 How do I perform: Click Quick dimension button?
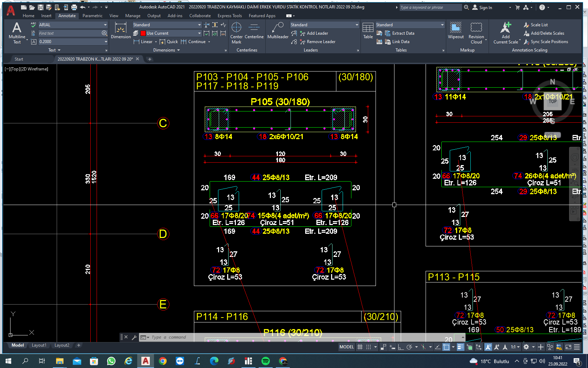click(169, 42)
